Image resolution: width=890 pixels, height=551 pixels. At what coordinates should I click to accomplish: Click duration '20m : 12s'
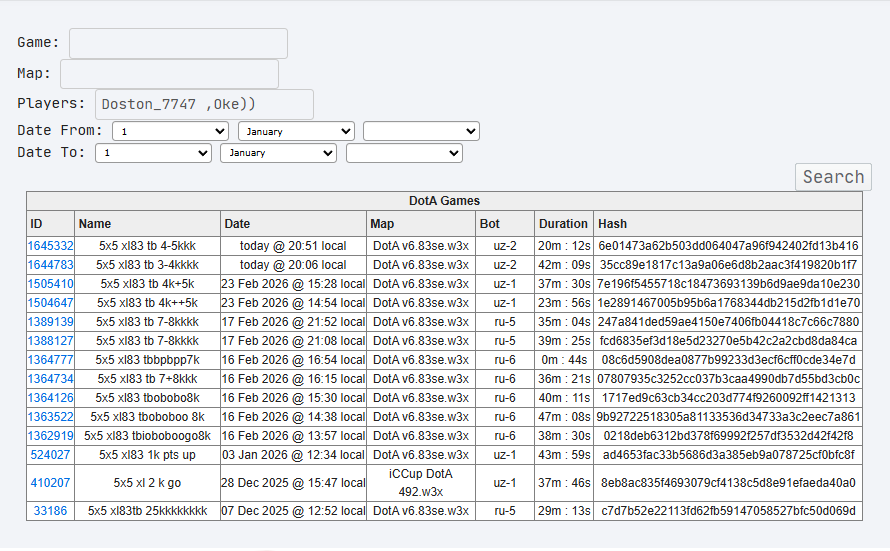[564, 246]
